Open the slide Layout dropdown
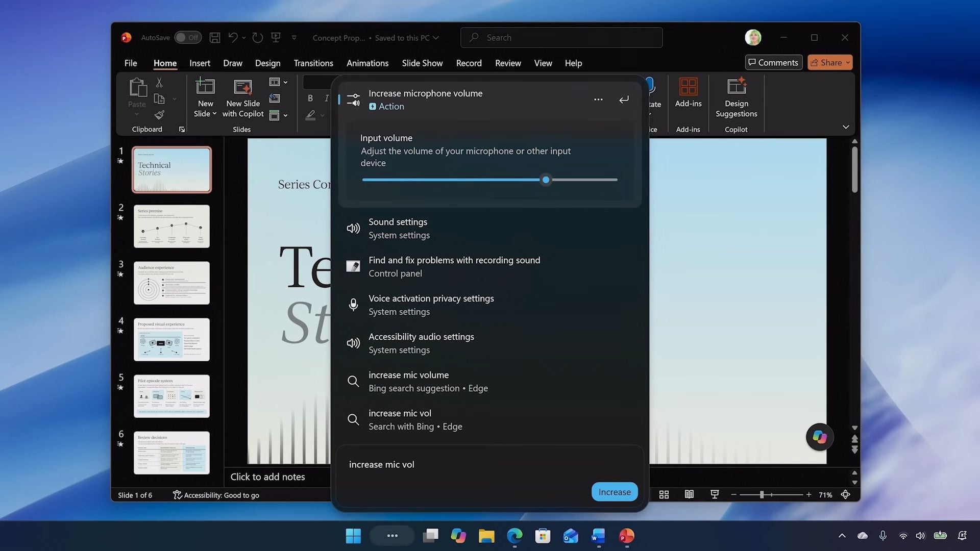 pyautogui.click(x=278, y=82)
